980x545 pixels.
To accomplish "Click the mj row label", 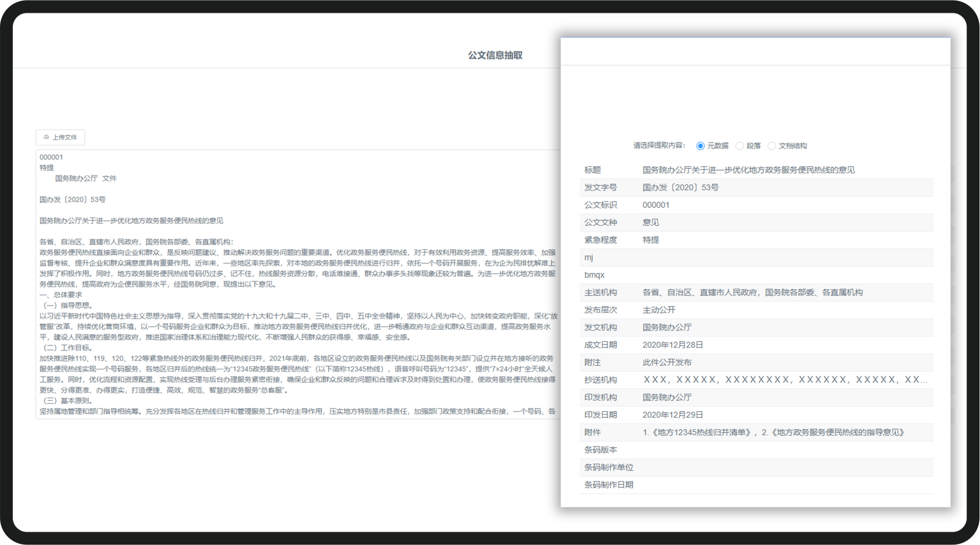I will [x=589, y=258].
